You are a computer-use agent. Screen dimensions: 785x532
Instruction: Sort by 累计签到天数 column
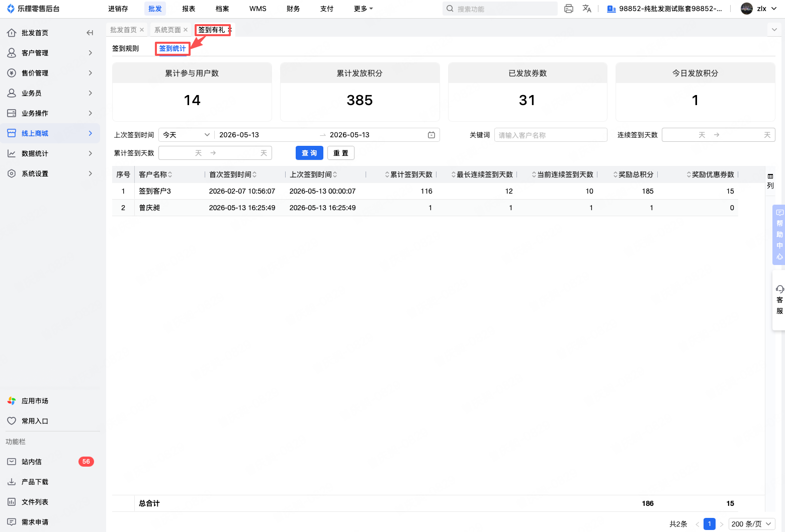[408, 174]
